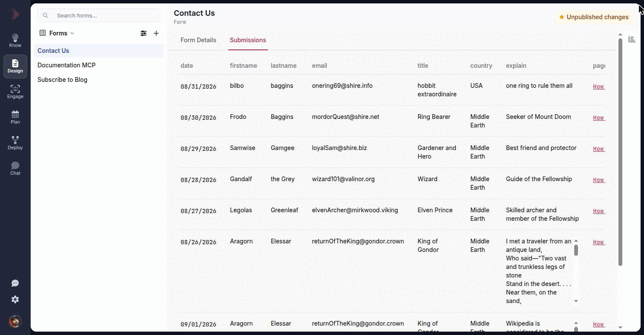Click the title cell 'Ring Bearer'

point(434,117)
